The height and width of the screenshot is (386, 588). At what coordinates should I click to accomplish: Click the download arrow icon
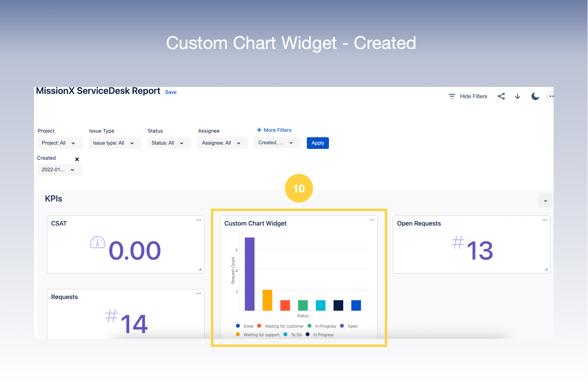[x=517, y=96]
